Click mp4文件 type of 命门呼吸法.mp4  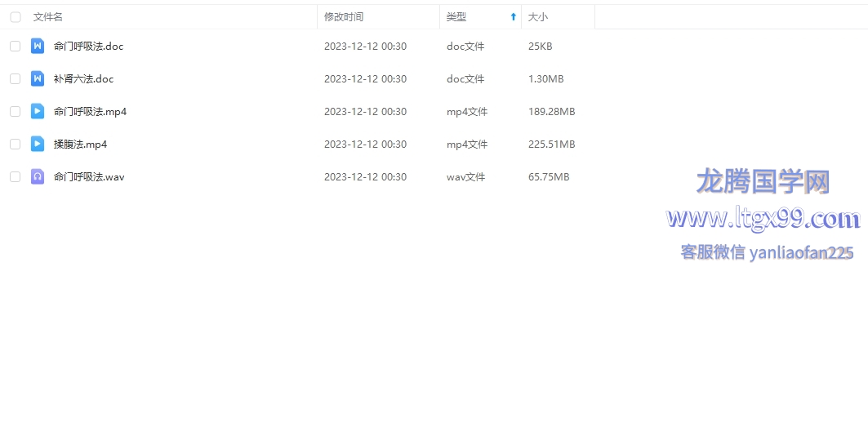click(467, 111)
